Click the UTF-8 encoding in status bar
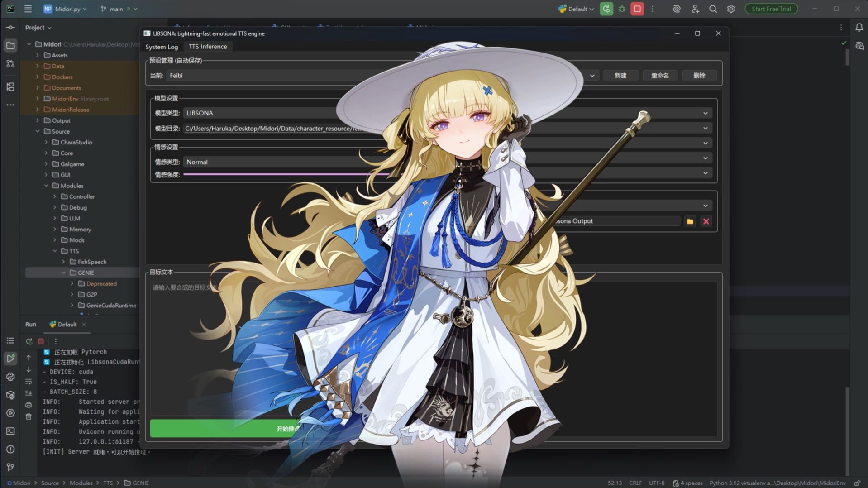This screenshot has height=488, width=868. pos(657,483)
